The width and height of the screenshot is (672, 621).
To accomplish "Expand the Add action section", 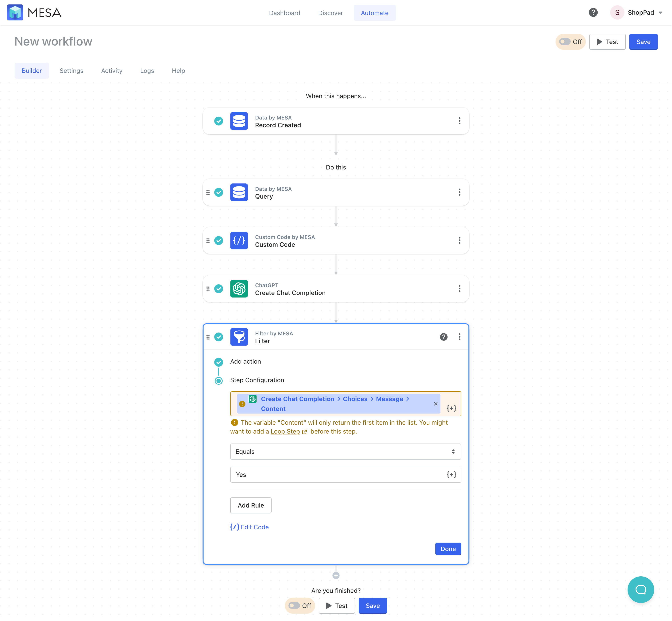I will coord(245,361).
